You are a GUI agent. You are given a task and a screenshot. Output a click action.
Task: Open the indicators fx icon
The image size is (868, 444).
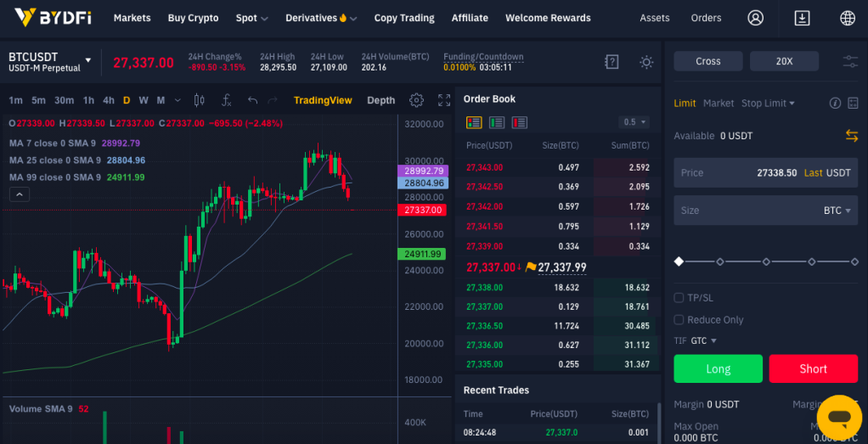pos(226,100)
